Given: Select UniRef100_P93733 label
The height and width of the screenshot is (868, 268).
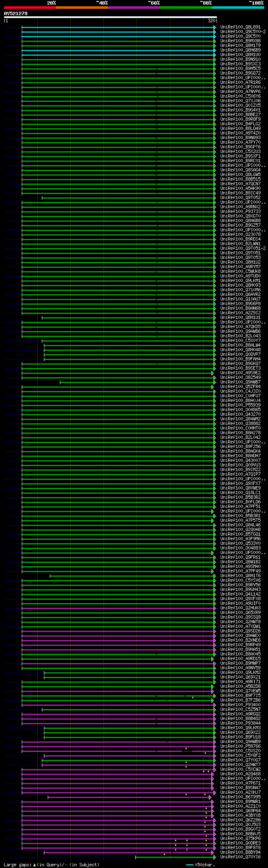Looking at the screenshot, I should coord(240,212).
